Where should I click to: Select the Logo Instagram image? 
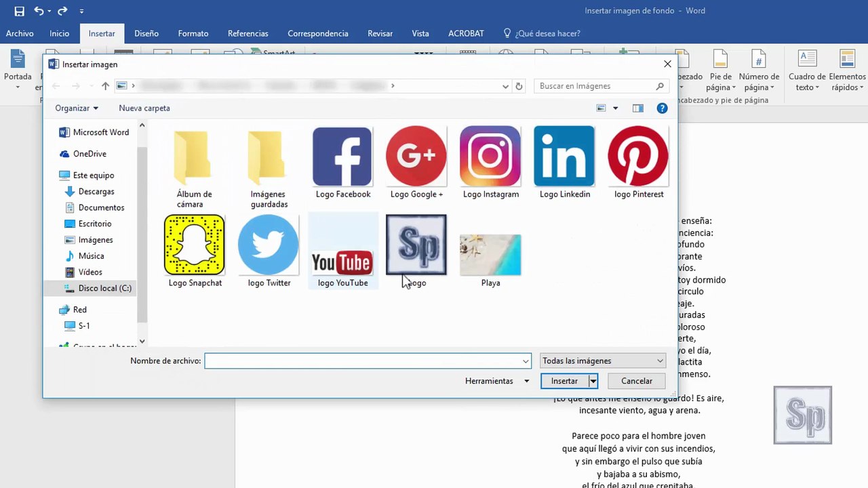(x=490, y=163)
